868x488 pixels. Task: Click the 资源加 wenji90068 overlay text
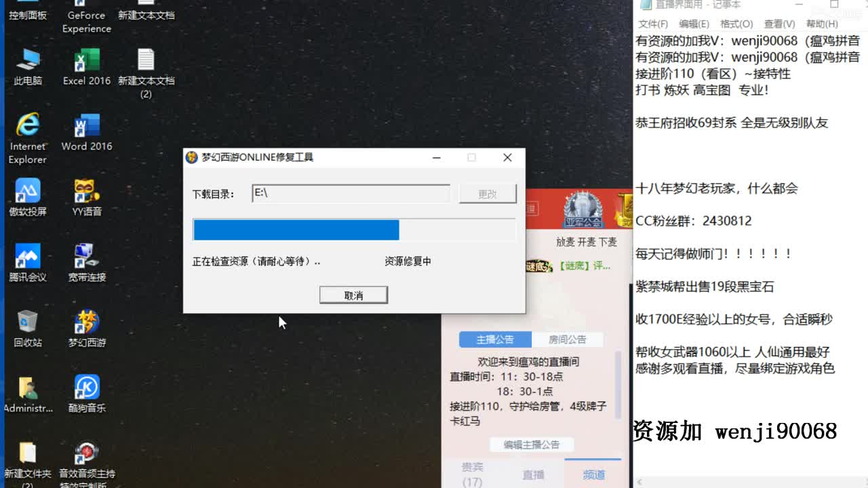(735, 430)
